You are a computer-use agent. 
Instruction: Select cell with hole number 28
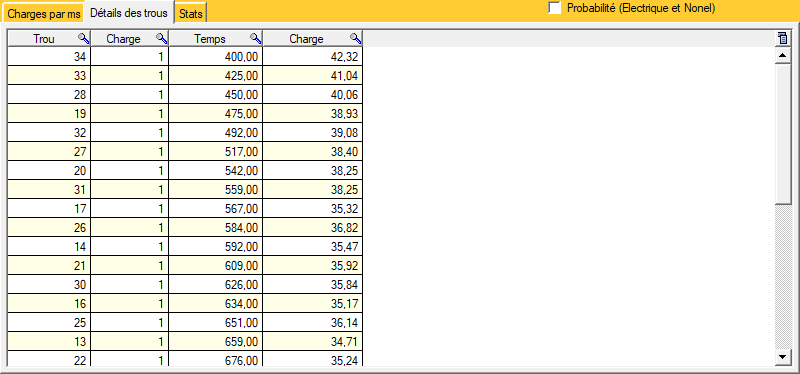[x=49, y=95]
